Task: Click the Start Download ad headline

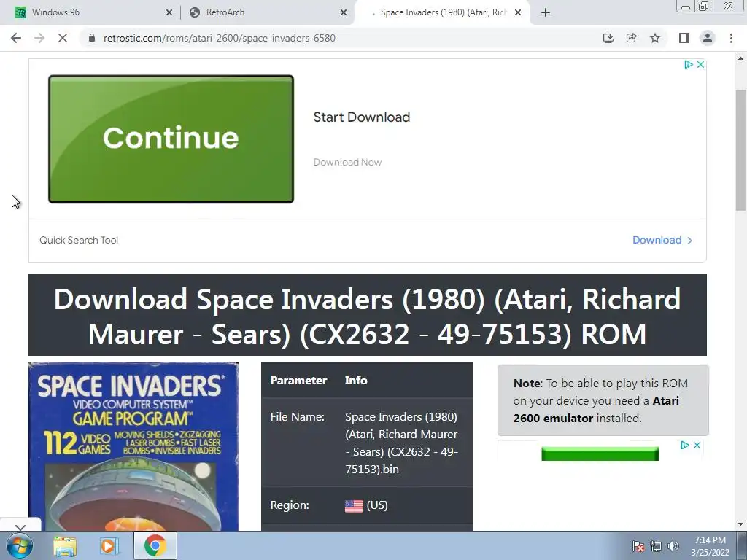Action: [x=362, y=117]
